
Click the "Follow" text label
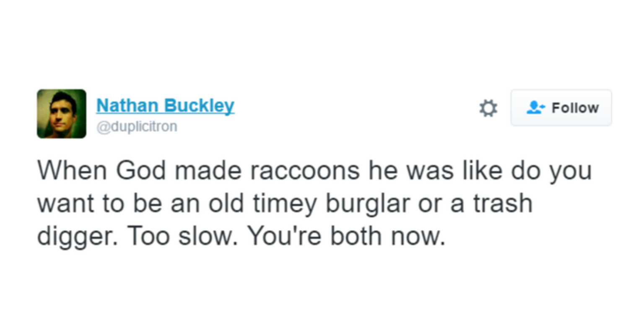pyautogui.click(x=575, y=108)
